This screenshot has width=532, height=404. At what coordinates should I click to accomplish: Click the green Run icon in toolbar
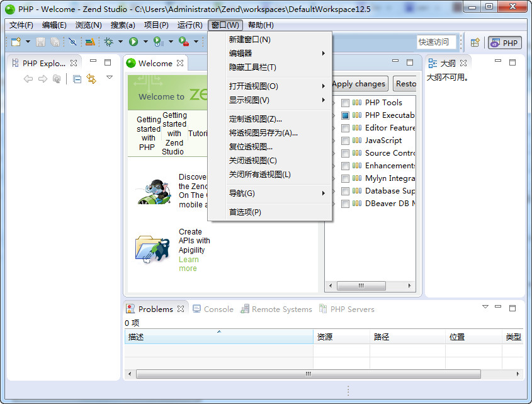(x=133, y=42)
